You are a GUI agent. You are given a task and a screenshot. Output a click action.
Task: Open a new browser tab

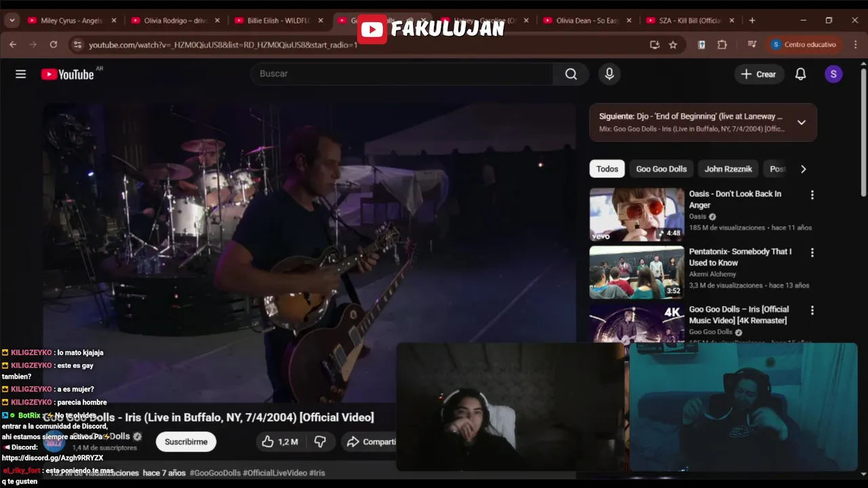click(752, 20)
